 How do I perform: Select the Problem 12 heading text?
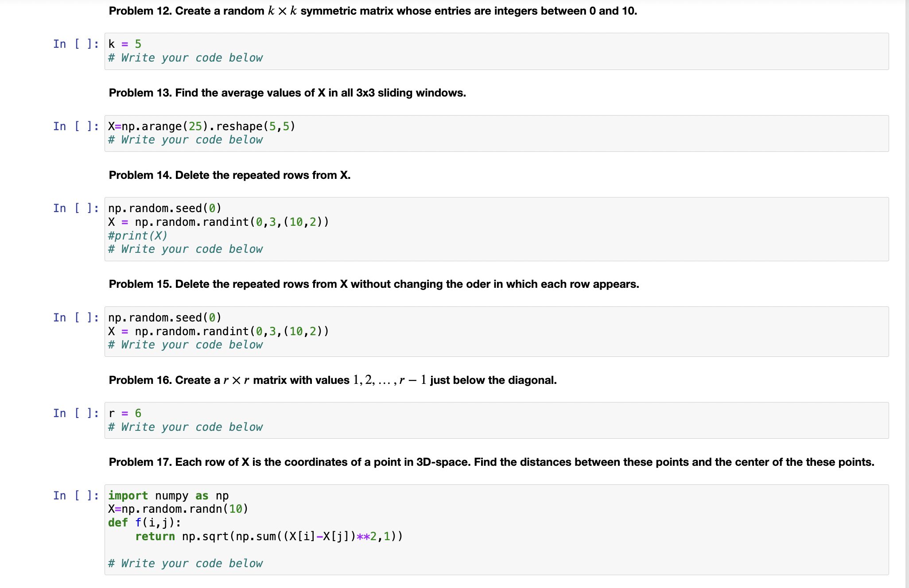(372, 11)
